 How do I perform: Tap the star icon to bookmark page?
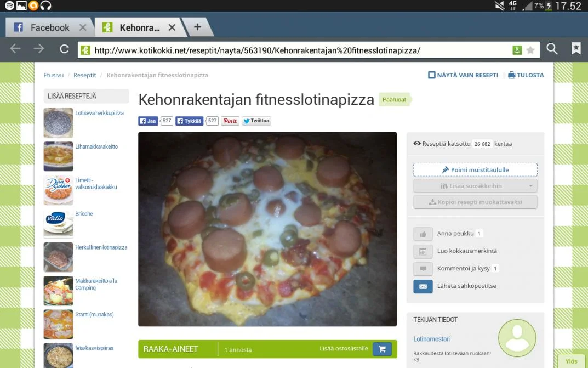coord(530,50)
